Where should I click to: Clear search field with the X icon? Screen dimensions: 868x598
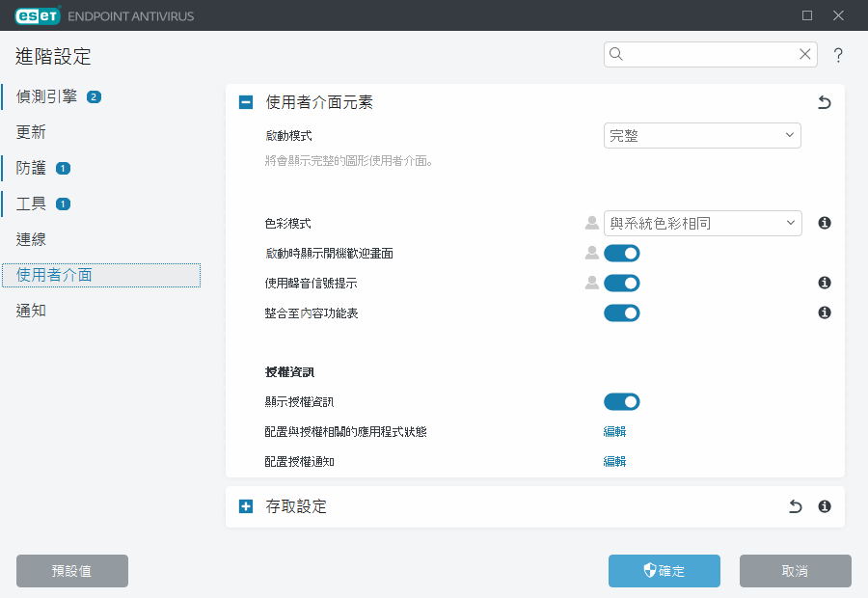click(x=804, y=55)
